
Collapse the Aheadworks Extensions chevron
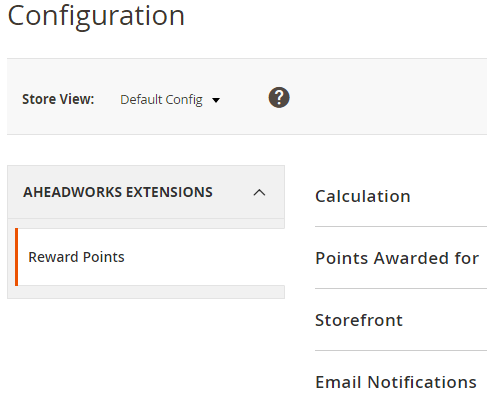tap(259, 193)
